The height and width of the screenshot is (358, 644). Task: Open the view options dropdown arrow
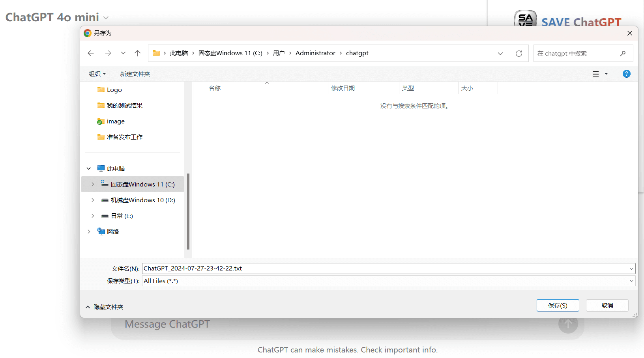click(x=606, y=74)
